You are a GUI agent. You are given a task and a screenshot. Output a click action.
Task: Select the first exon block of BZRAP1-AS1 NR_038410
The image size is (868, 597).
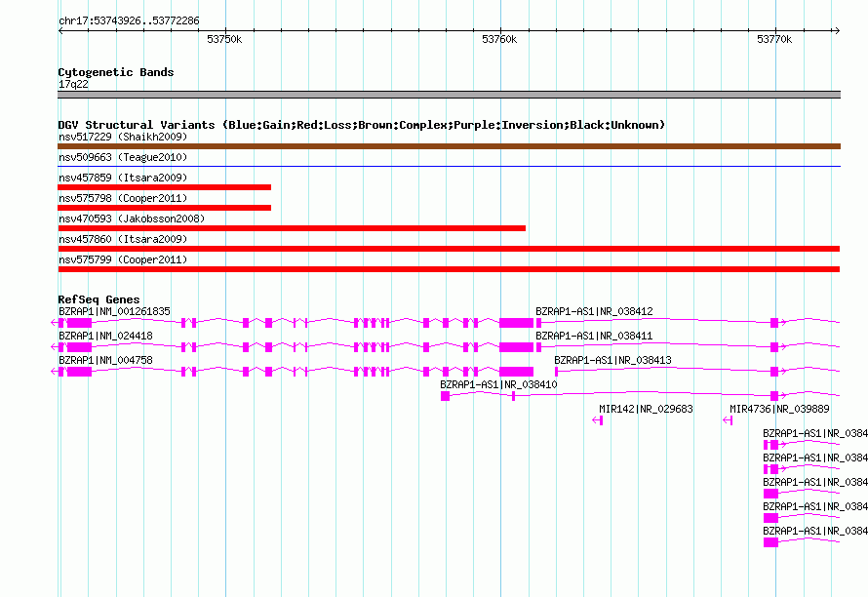click(x=445, y=396)
